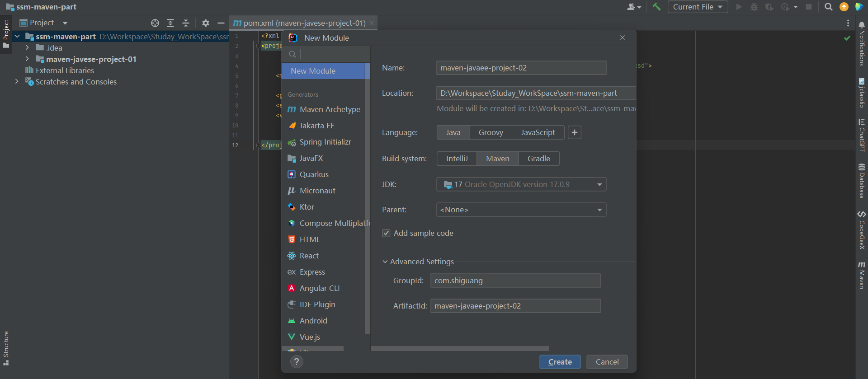Open Maven tool window

[x=862, y=275]
